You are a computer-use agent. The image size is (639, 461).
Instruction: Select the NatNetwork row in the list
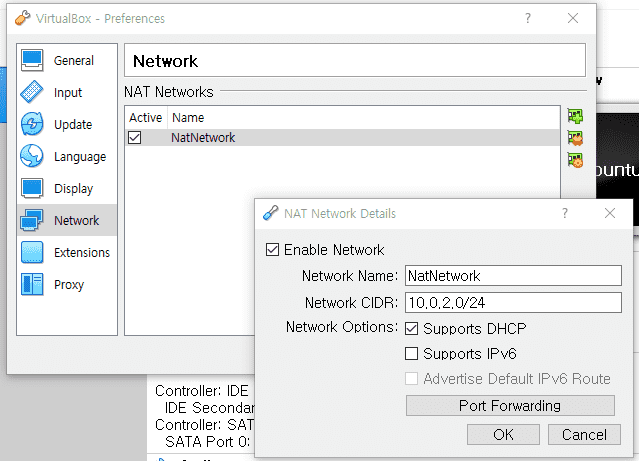300,138
